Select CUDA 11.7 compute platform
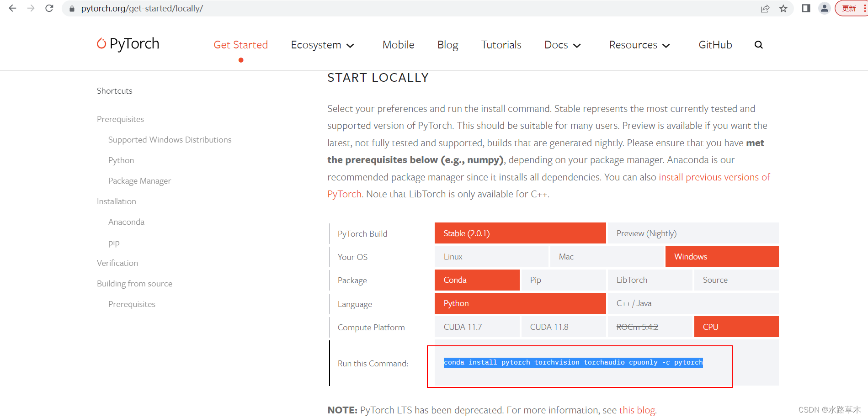The height and width of the screenshot is (418, 868). tap(477, 327)
